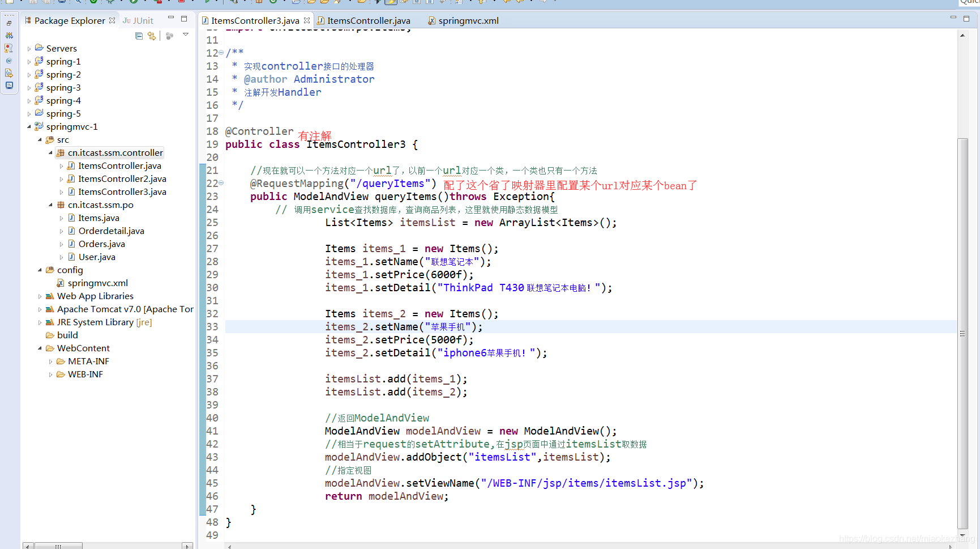Open the Package Explorer View Menu arrow

tap(185, 35)
